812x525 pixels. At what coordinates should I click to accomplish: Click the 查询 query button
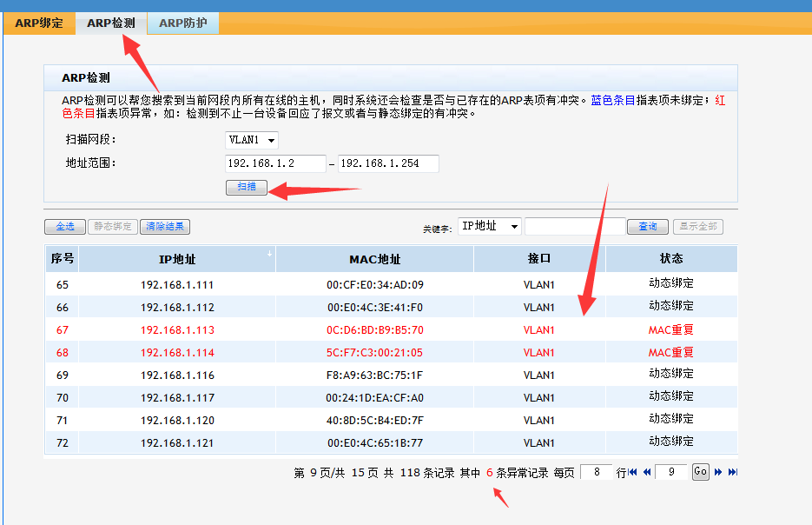648,227
